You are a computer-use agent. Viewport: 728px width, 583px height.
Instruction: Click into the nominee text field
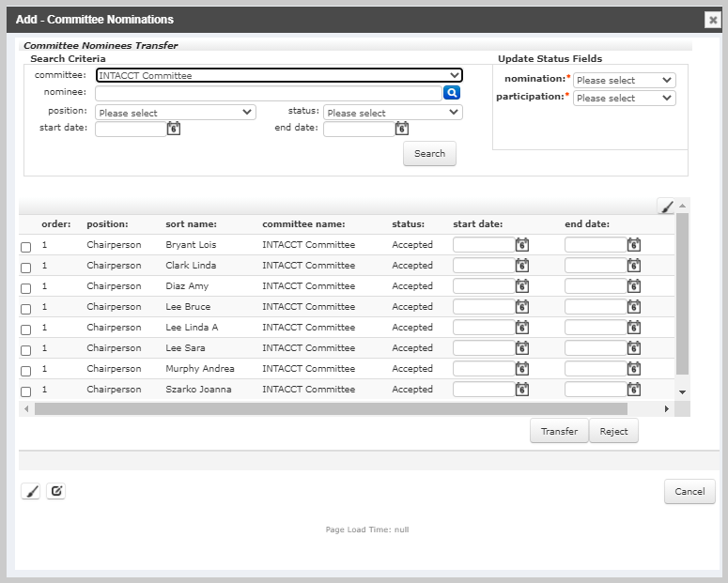point(268,93)
